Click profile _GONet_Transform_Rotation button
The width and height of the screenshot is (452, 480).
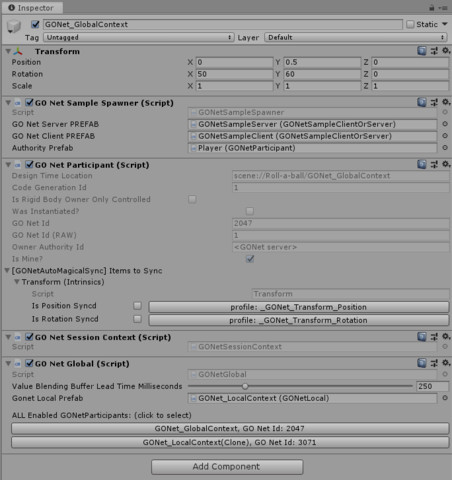tap(299, 320)
